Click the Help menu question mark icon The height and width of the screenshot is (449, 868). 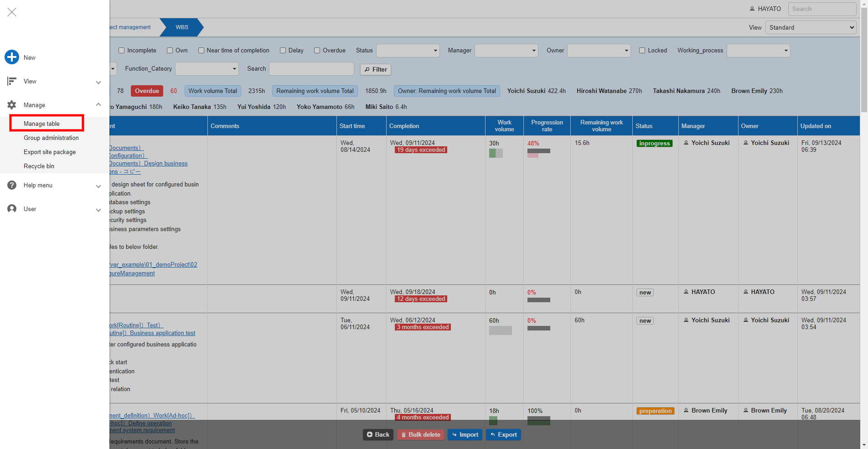tap(12, 185)
